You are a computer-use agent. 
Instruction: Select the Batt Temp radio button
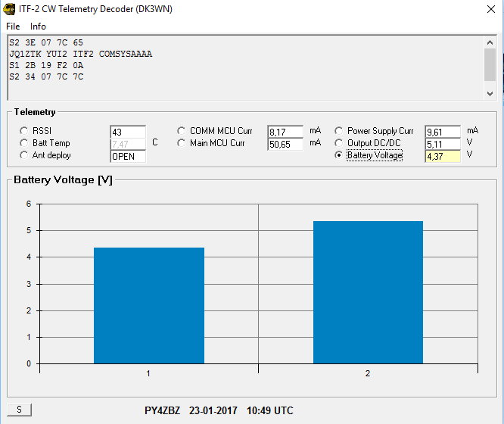pyautogui.click(x=23, y=143)
